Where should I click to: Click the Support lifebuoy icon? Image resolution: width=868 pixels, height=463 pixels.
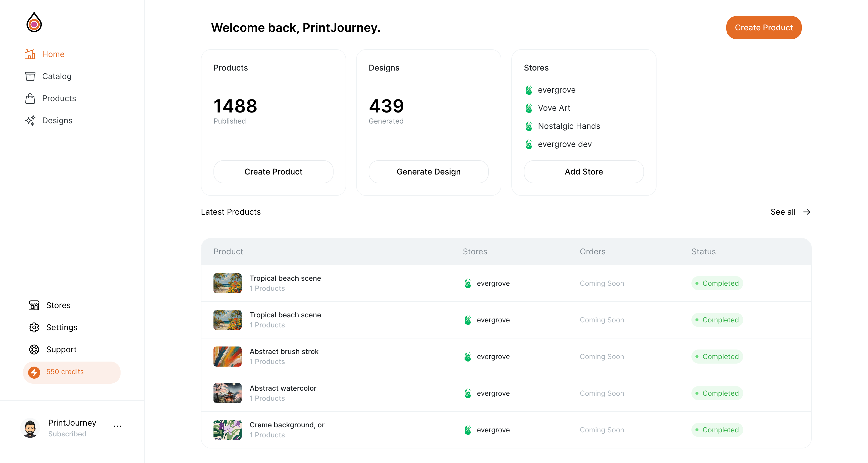[34, 350]
